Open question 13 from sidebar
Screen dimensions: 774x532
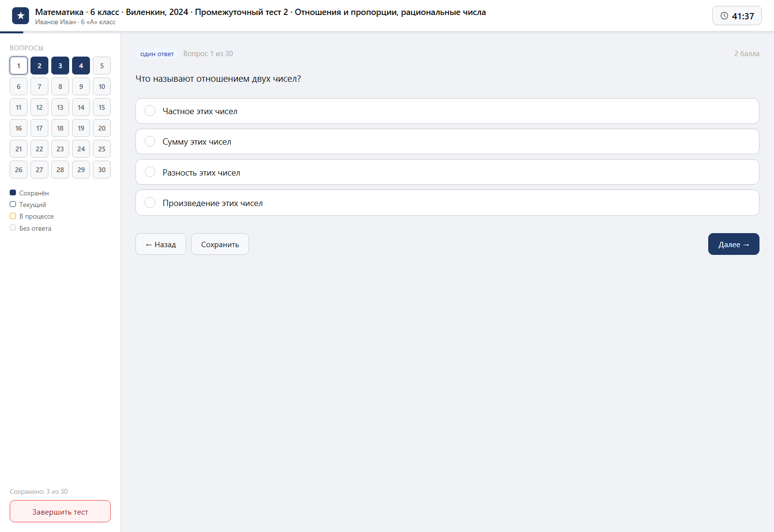point(60,107)
